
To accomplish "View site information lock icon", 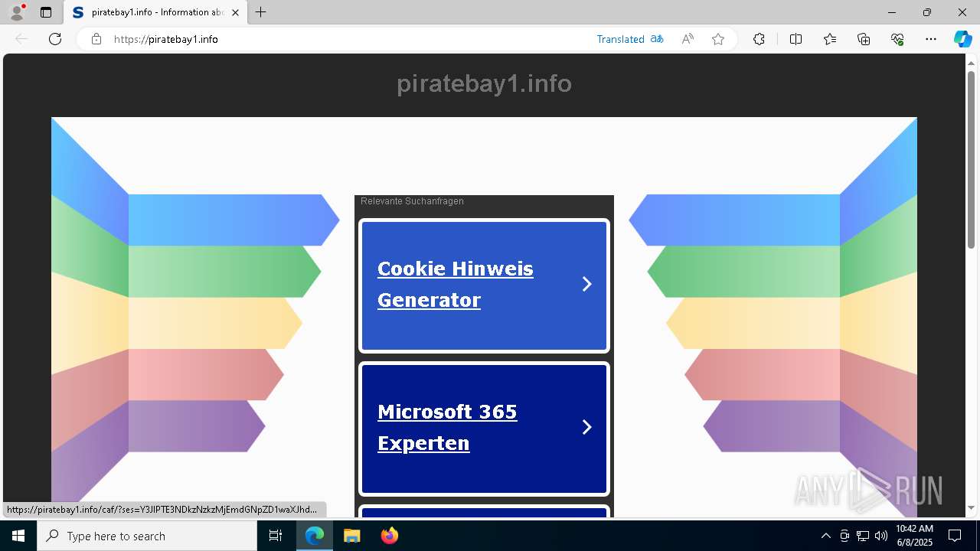I will pos(96,39).
